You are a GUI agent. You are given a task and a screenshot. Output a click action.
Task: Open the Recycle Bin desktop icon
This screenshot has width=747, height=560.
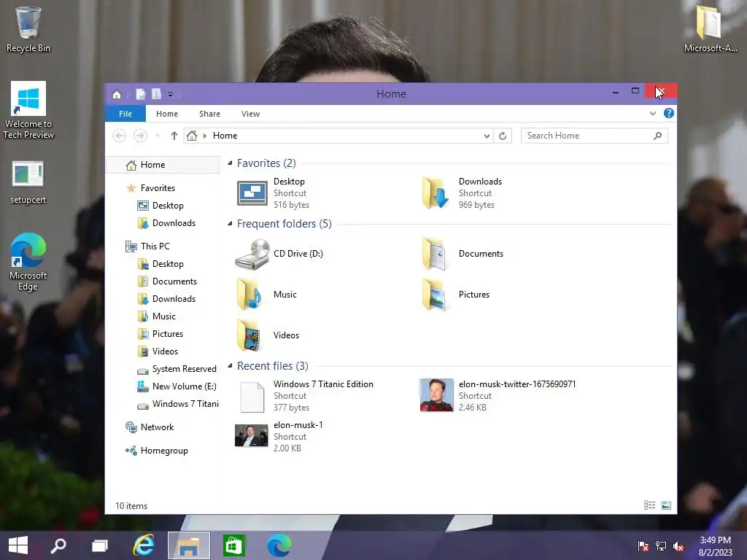28,29
